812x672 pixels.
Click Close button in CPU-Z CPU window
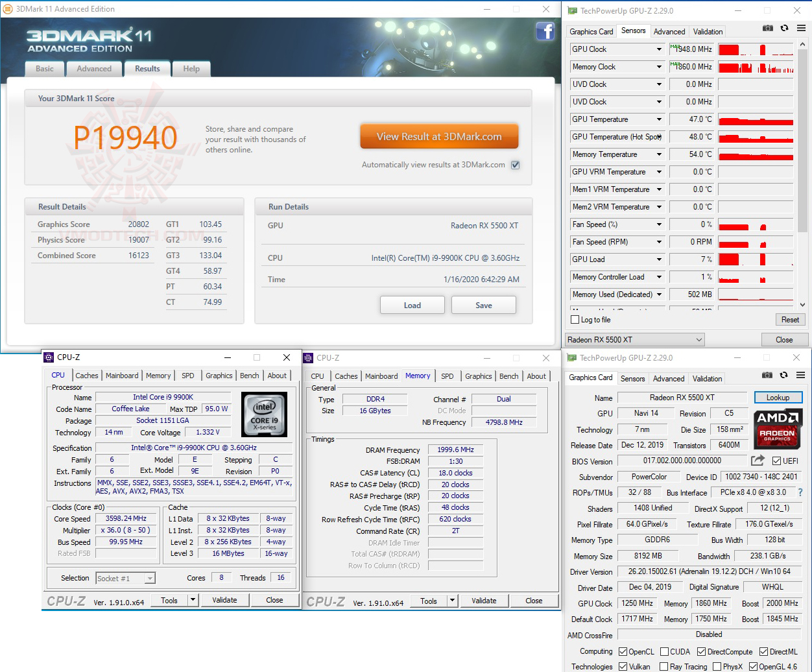pos(274,601)
